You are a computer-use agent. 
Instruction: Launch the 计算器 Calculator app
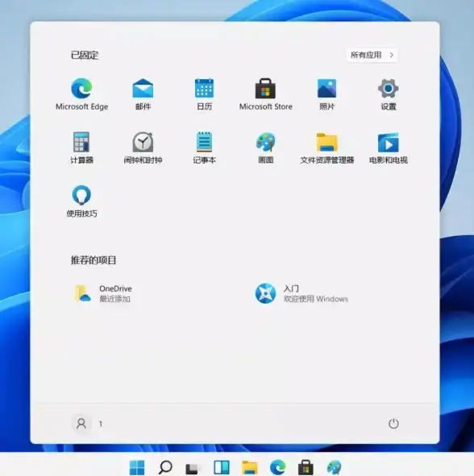point(81,147)
